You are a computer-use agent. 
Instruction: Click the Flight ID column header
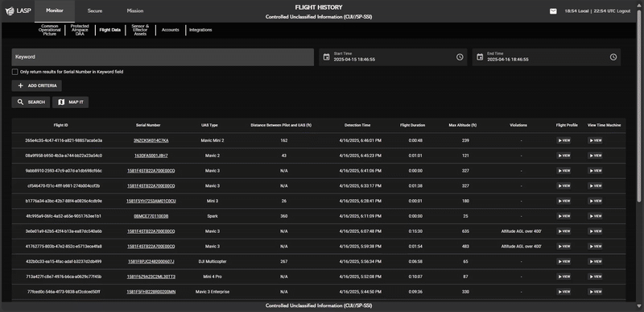click(61, 126)
